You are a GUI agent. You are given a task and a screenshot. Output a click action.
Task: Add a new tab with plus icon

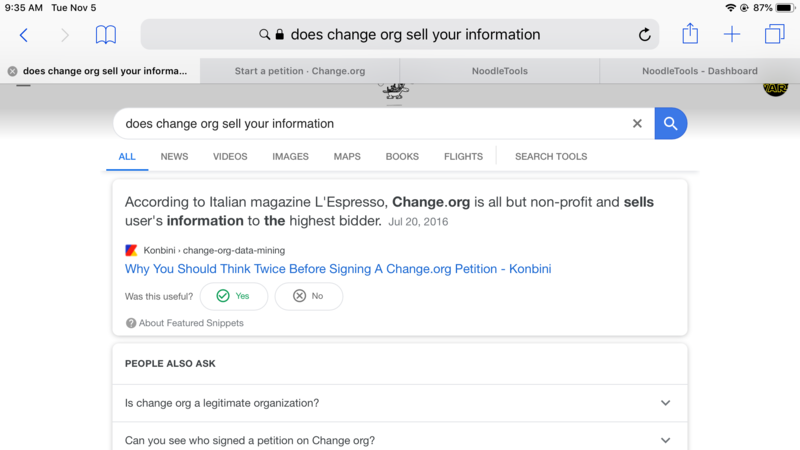pyautogui.click(x=732, y=35)
